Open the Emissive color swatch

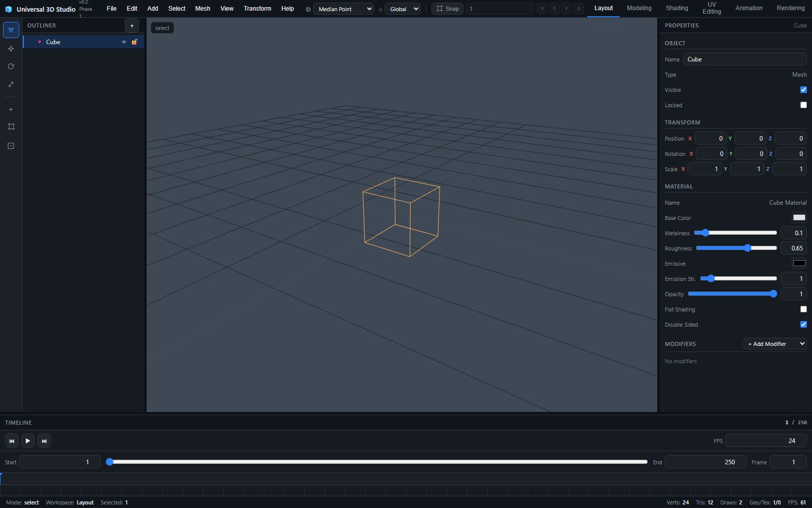(x=799, y=263)
